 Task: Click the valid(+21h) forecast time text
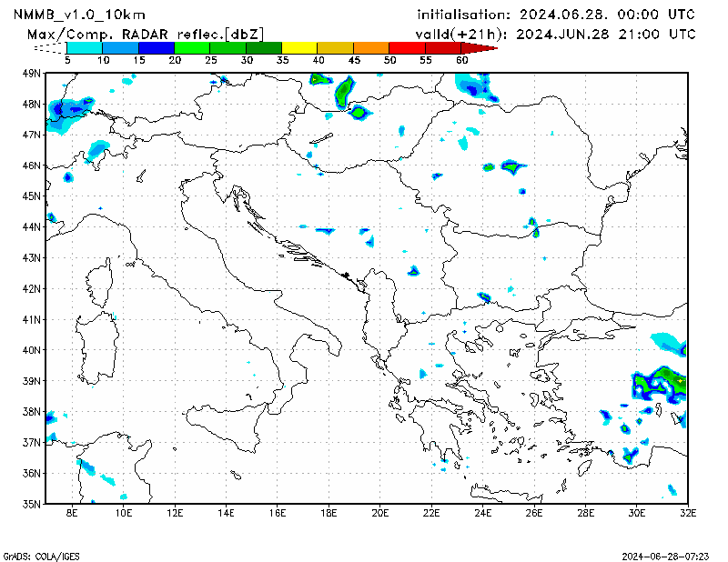(555, 34)
